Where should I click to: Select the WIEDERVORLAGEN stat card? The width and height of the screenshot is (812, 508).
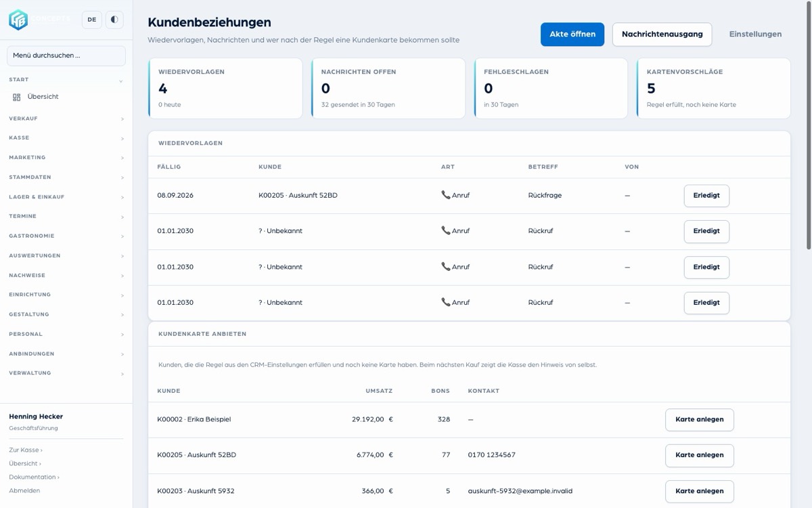pyautogui.click(x=225, y=88)
